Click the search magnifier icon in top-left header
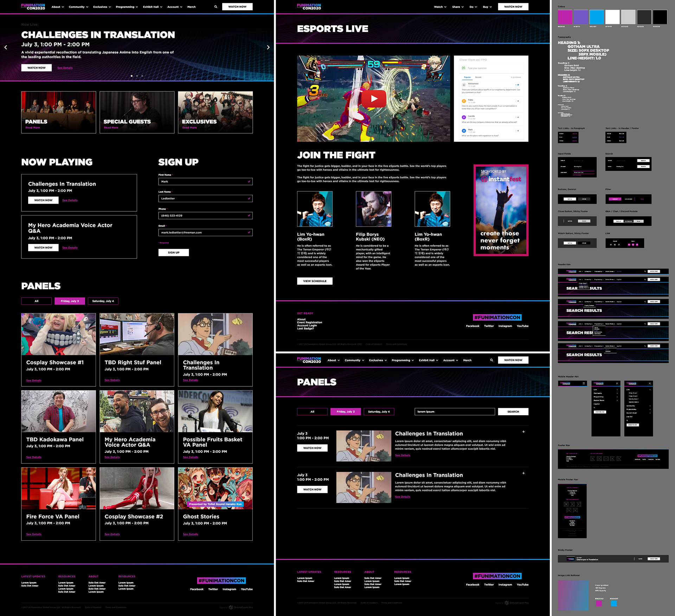This screenshot has height=616, width=675. coord(216,7)
